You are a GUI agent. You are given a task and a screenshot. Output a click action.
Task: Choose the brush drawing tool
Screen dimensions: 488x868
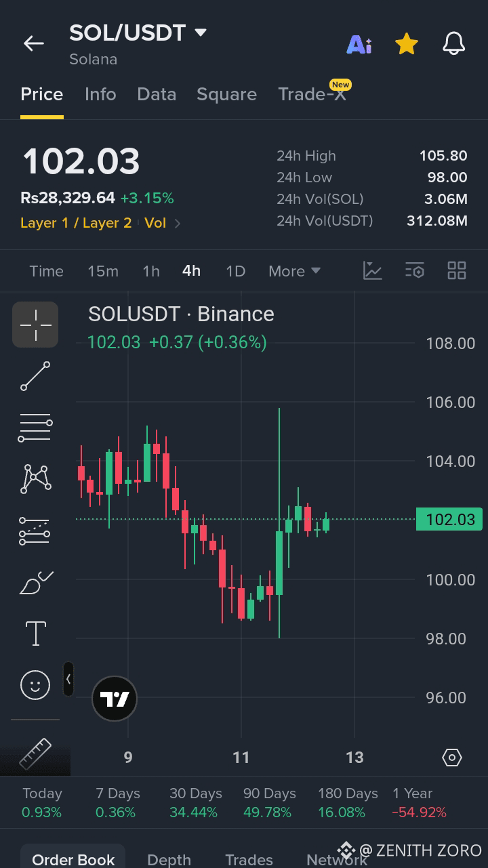pyautogui.click(x=35, y=582)
